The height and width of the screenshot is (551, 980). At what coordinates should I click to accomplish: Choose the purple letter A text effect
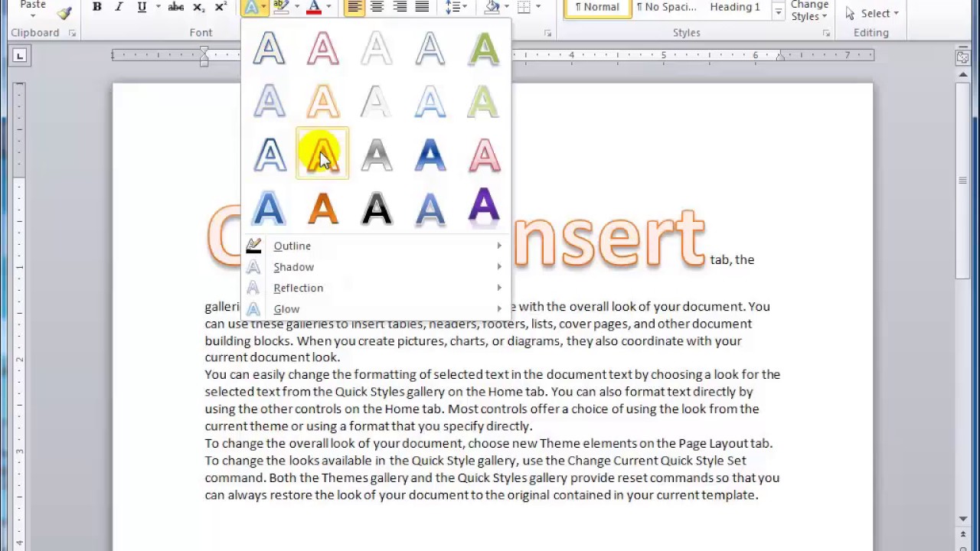483,207
